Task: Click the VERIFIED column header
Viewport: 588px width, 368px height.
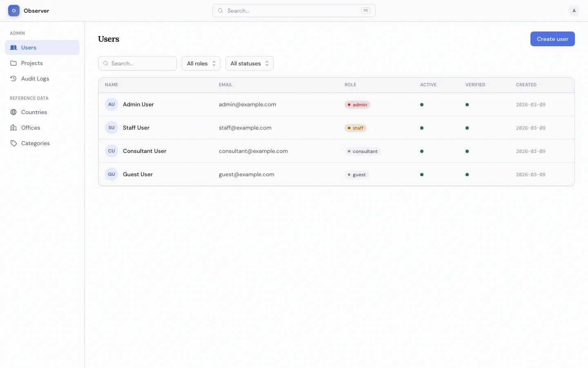Action: [x=475, y=85]
